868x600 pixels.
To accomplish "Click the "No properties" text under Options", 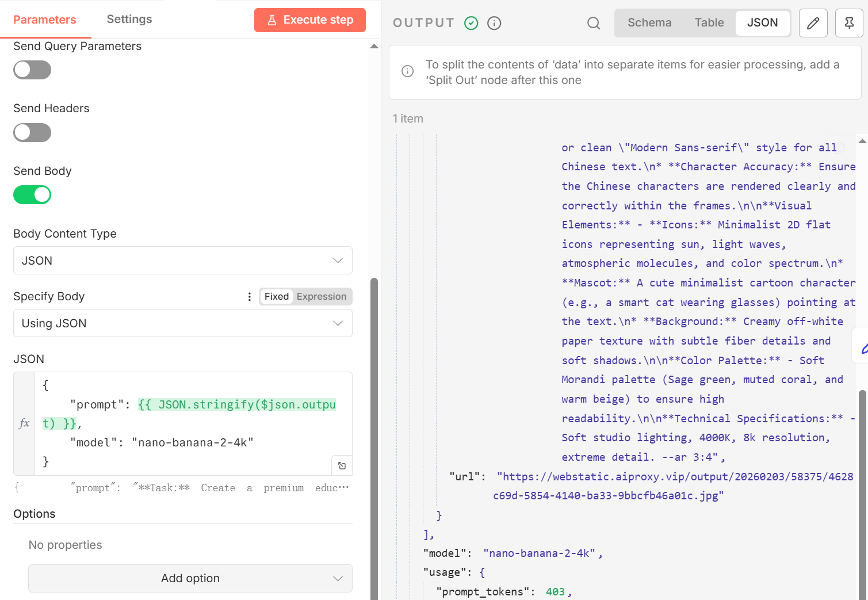I will (x=66, y=545).
